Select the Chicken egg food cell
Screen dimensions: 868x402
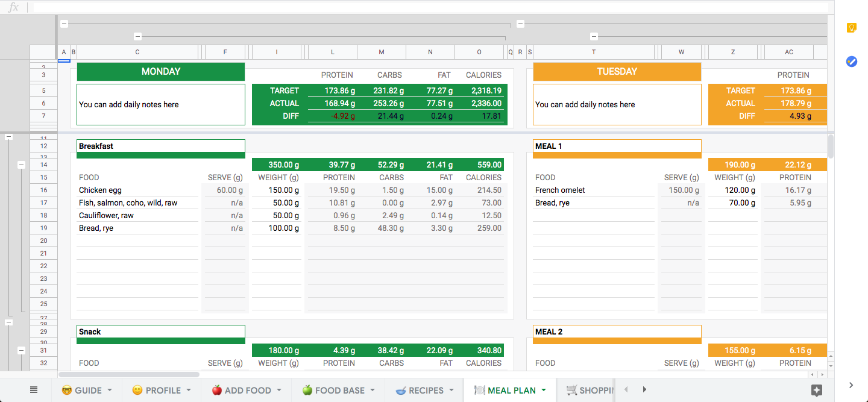click(x=137, y=190)
